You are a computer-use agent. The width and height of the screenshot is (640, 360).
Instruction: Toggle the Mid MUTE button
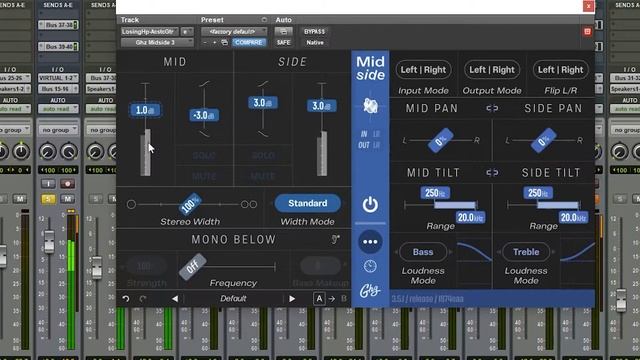(x=204, y=176)
